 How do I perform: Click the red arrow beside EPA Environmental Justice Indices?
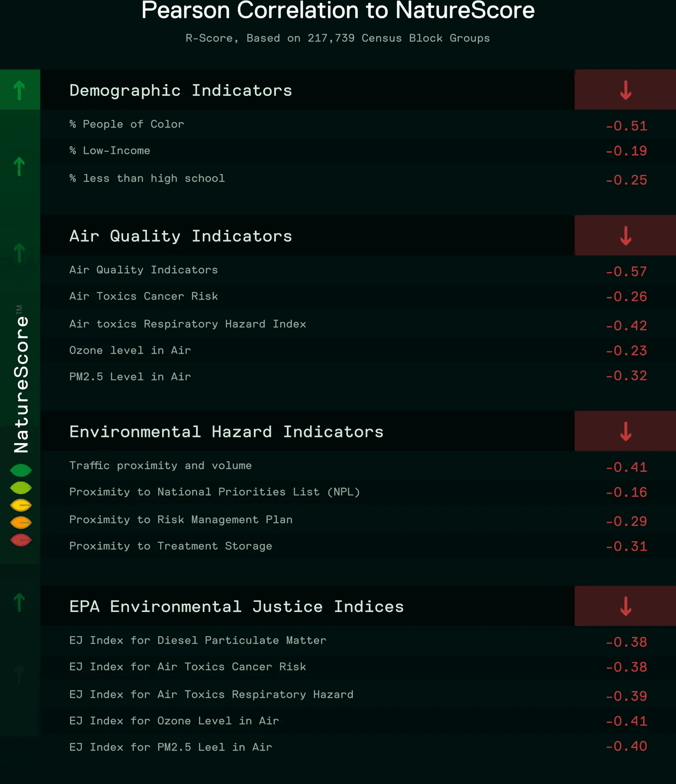coord(625,606)
